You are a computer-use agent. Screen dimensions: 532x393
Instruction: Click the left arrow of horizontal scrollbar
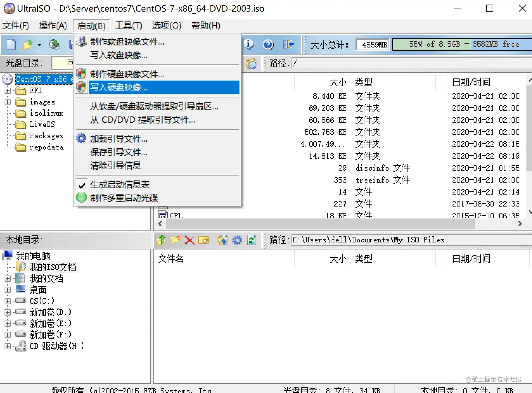(160, 224)
